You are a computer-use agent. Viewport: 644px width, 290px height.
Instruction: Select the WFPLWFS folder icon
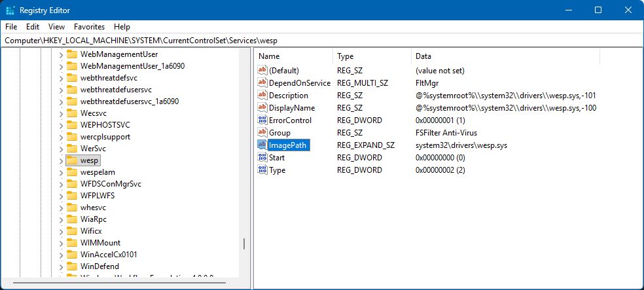click(x=72, y=196)
